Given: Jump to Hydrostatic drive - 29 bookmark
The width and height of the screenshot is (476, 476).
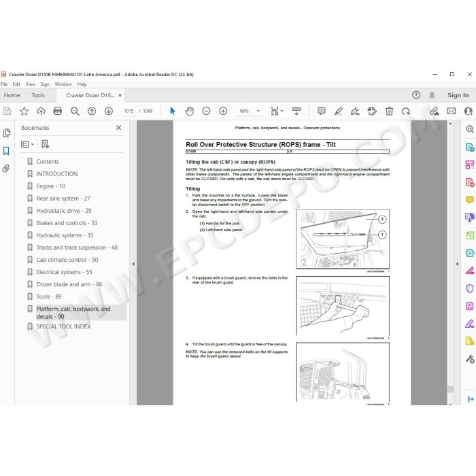Looking at the screenshot, I should point(64,211).
